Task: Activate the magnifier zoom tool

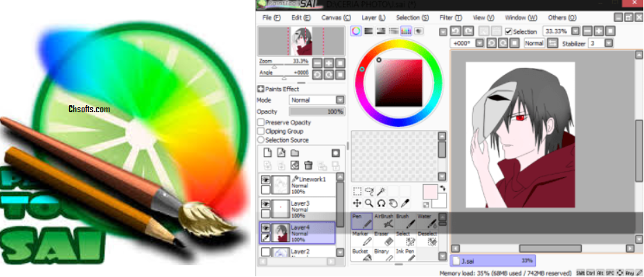Action: click(x=369, y=203)
